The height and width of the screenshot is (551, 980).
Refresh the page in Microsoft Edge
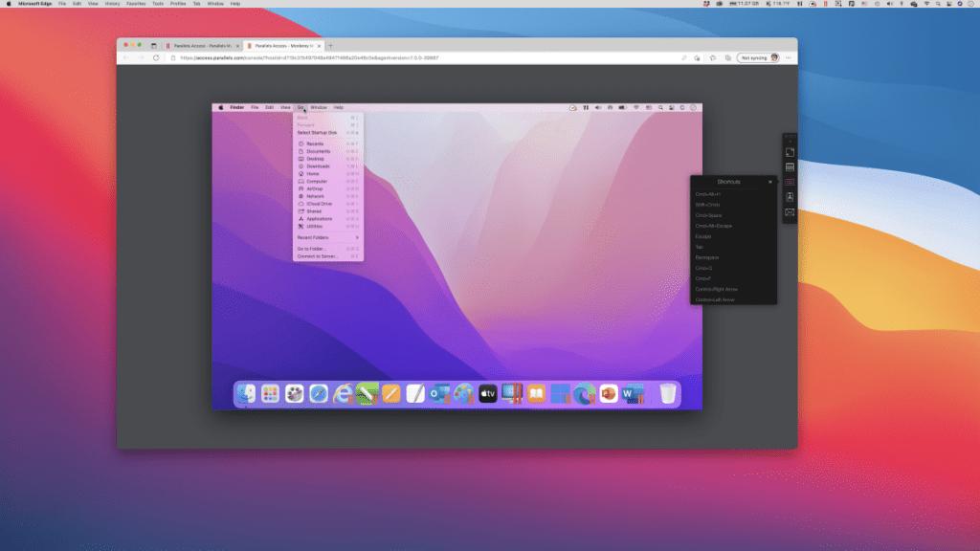point(156,57)
